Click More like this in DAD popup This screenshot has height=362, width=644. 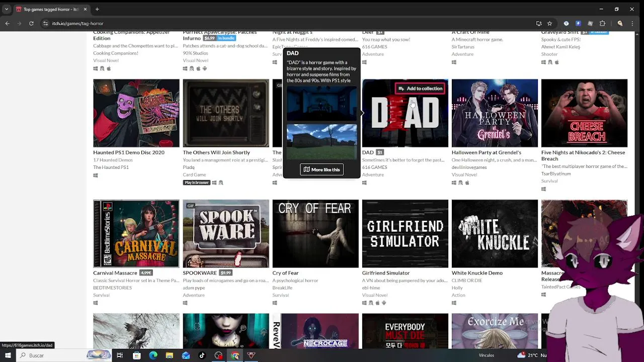click(x=321, y=169)
